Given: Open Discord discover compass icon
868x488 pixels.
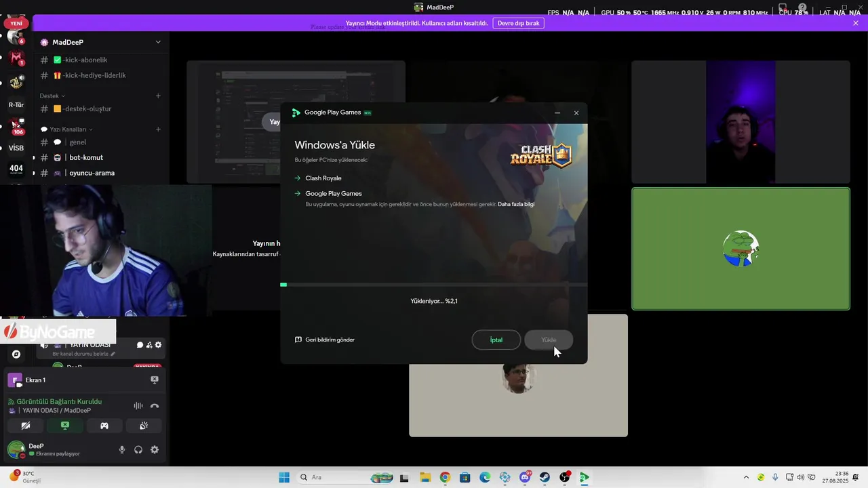Looking at the screenshot, I should pos(16,354).
